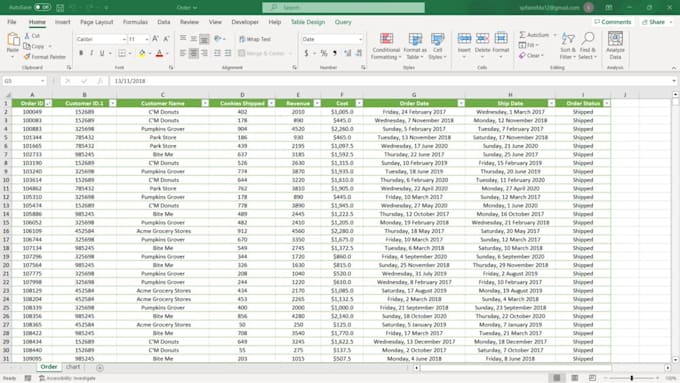Screen dimensions: 680x383
Task: Apply the yellow fill color
Action: 142,53
